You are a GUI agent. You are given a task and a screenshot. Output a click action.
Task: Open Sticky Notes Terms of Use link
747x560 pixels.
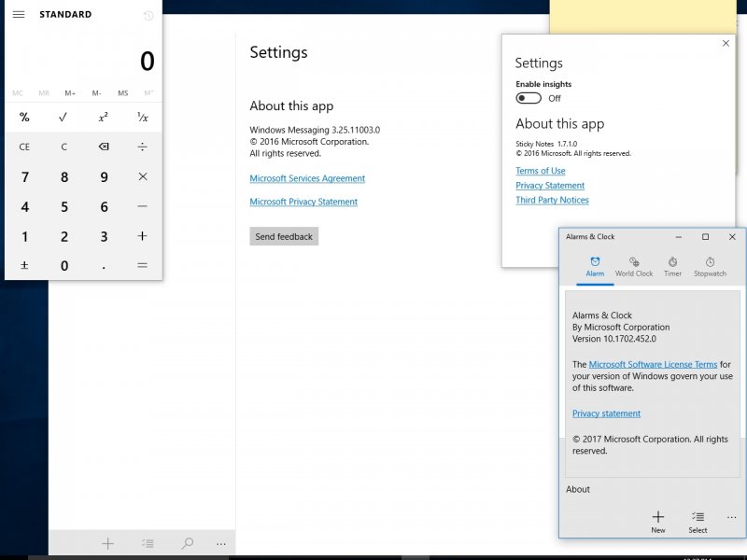coord(541,171)
